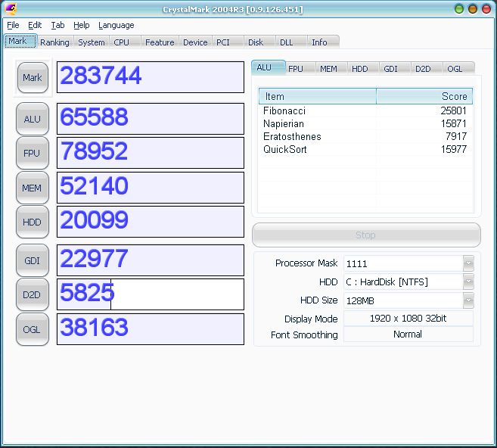Click the Display Mode value field
Screen dimensions: 497x448
[408, 319]
